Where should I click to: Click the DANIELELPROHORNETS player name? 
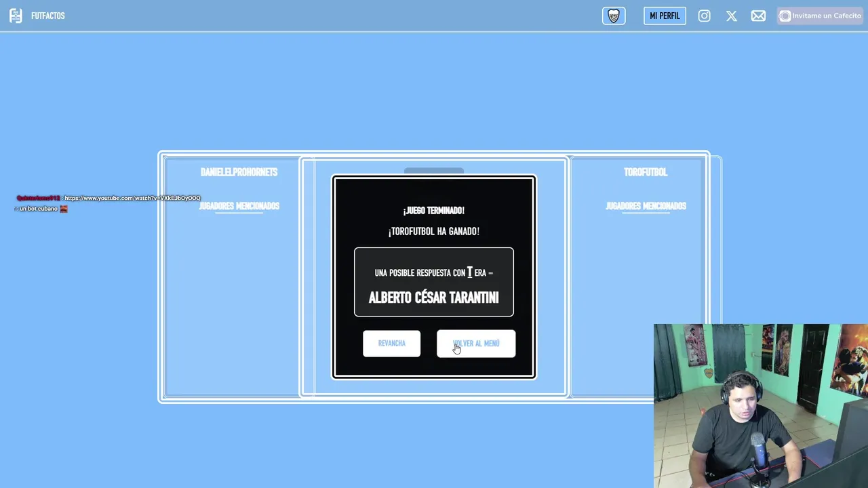(239, 172)
